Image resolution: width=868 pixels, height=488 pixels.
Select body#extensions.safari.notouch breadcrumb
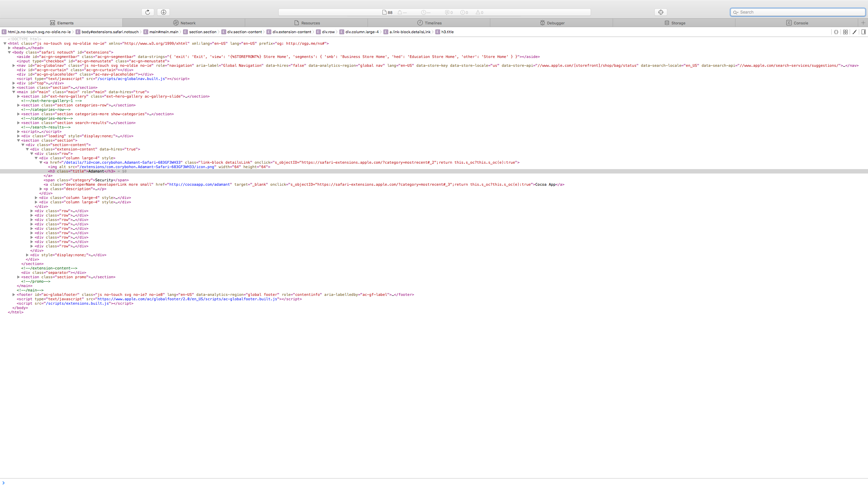click(107, 32)
